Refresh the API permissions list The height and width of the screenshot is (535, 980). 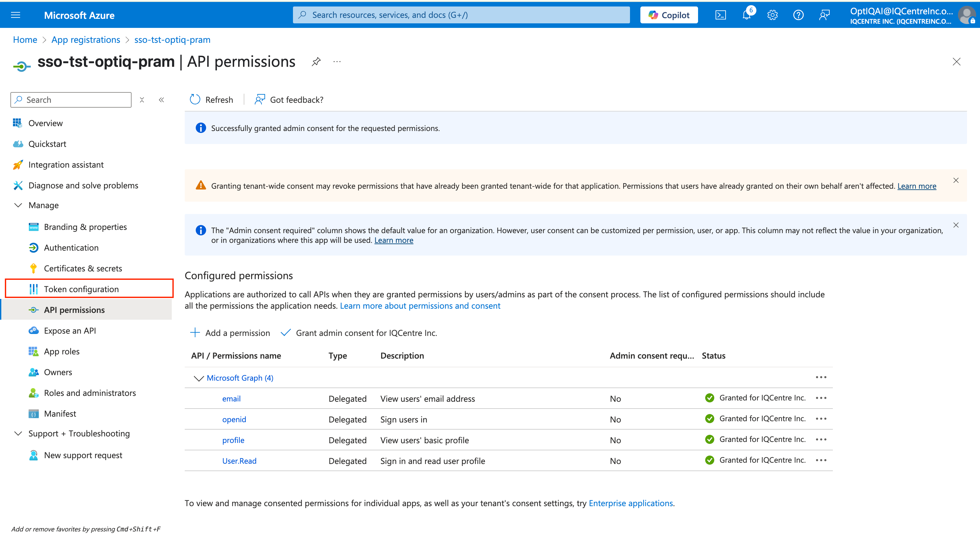(211, 100)
